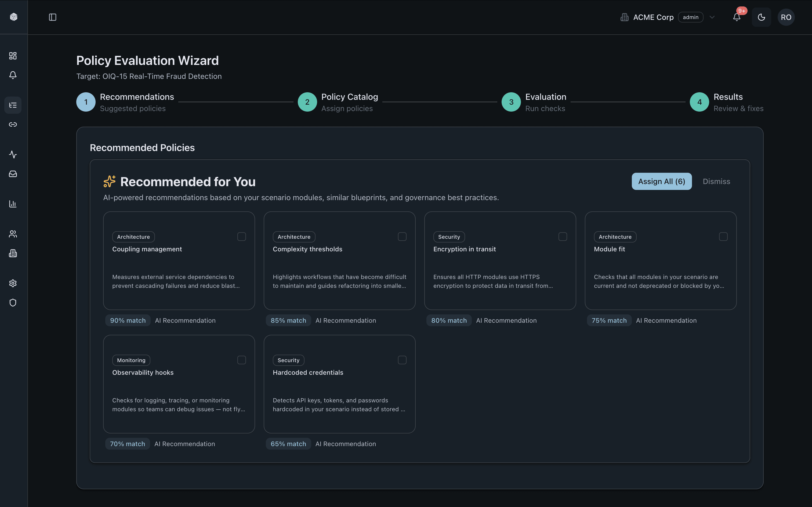Click the Assign All (6) button
Screen dimensions: 812x507
[661, 181]
